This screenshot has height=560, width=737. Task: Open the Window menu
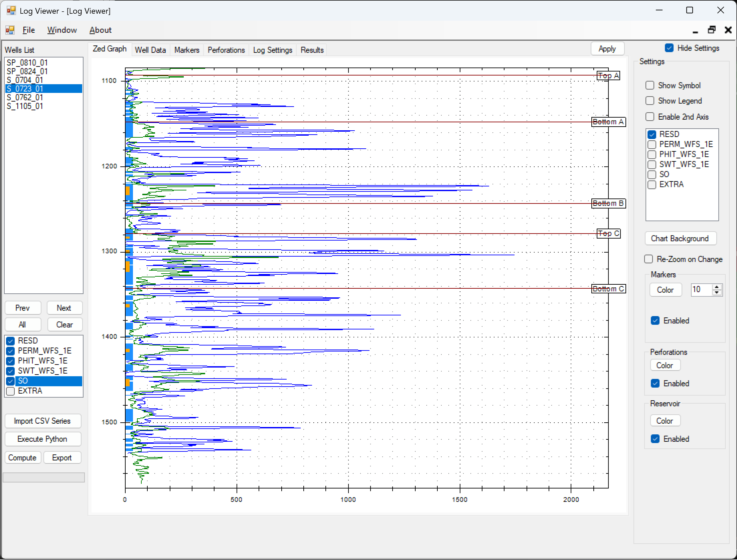[62, 30]
